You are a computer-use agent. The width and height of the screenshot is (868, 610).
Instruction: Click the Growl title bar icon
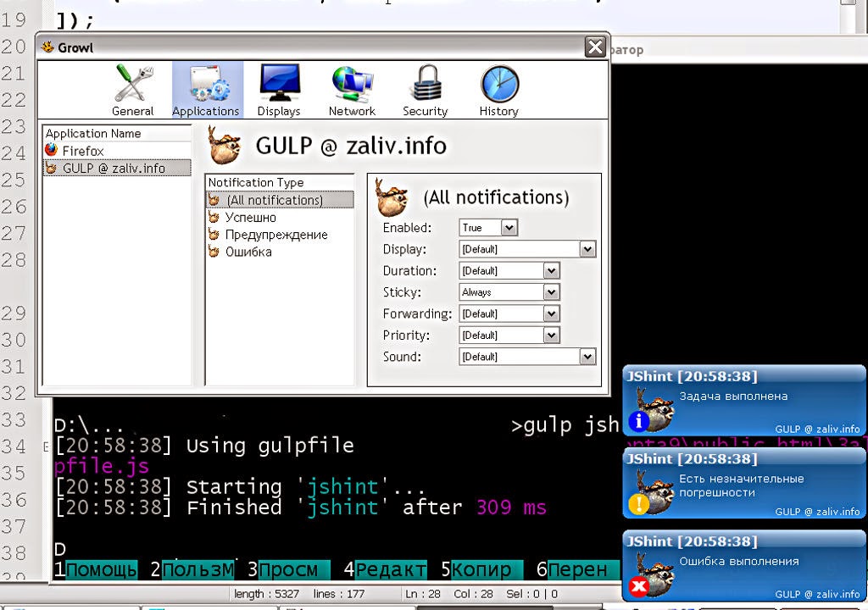47,47
